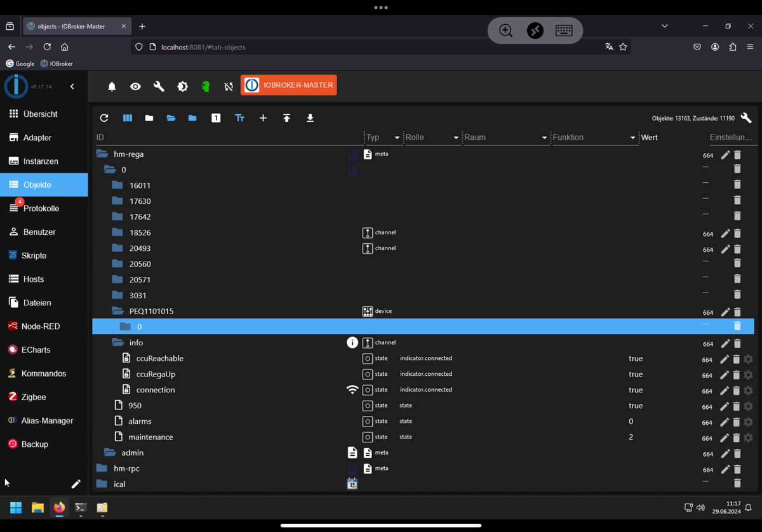Collapse the hm-rega folder

[x=102, y=154]
